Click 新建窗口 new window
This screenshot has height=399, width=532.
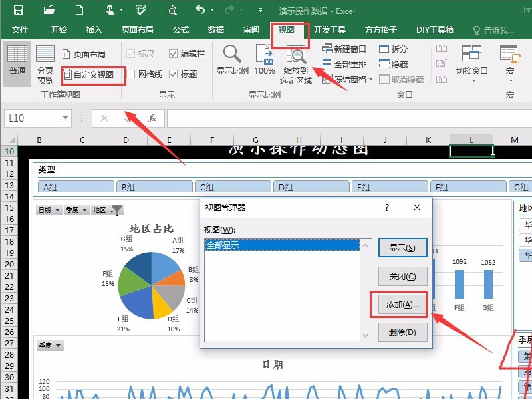point(344,49)
